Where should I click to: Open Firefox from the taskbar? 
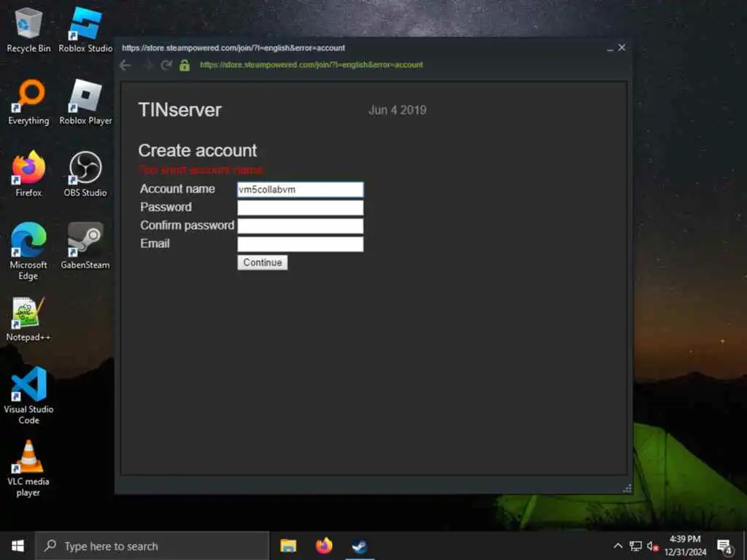324,545
